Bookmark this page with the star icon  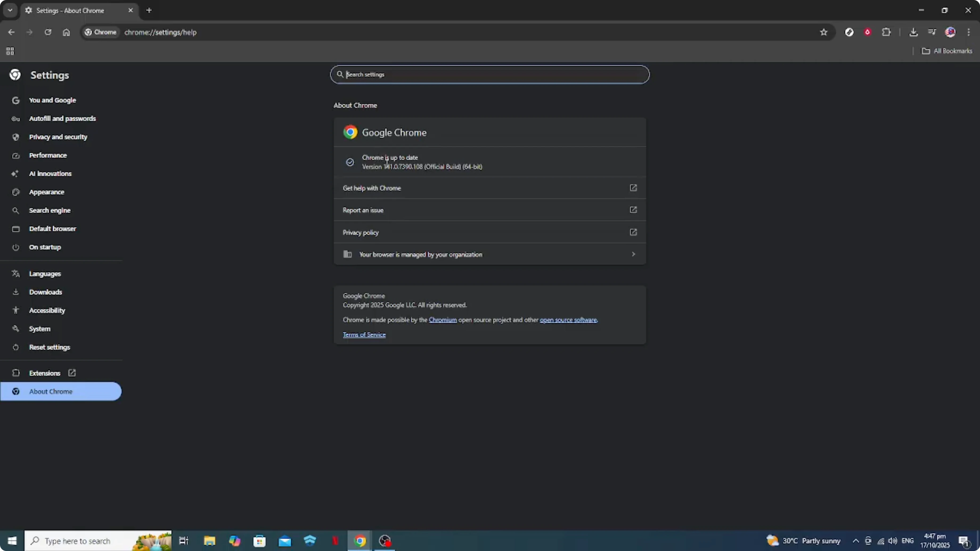pos(824,32)
